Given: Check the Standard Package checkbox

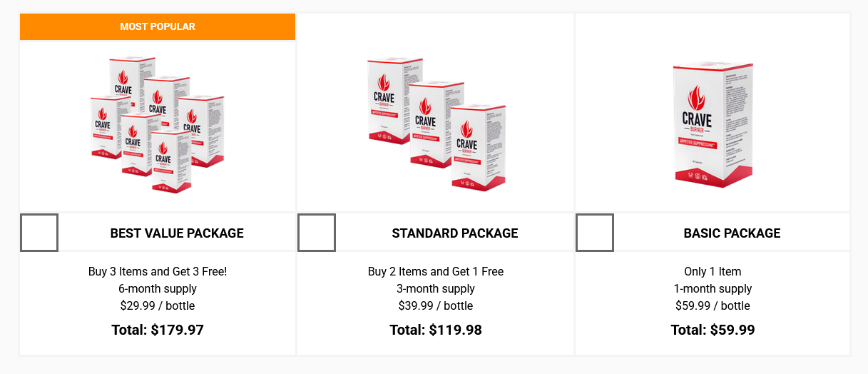Looking at the screenshot, I should [317, 233].
